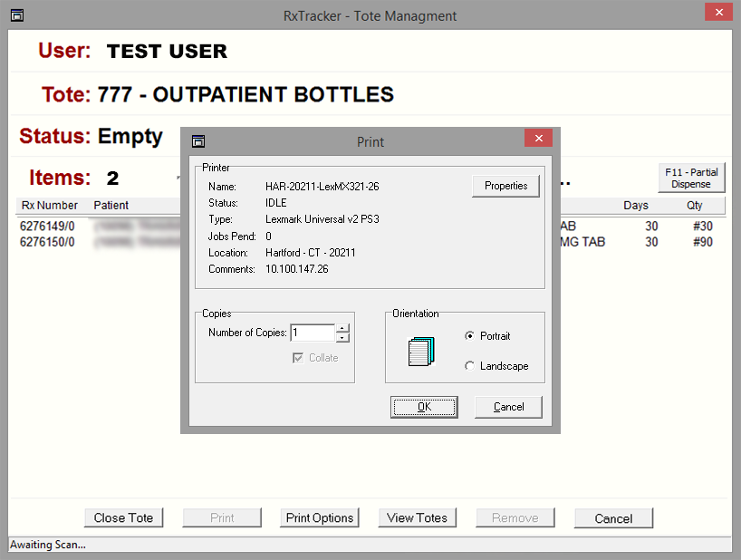Close the RxTracker Tote Management window
741x560 pixels.
(718, 13)
